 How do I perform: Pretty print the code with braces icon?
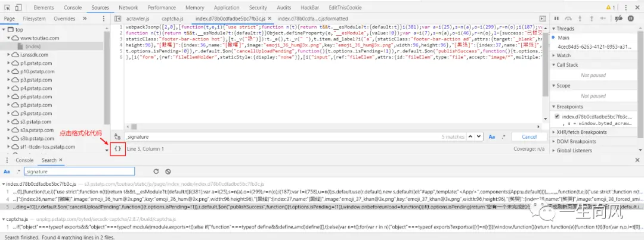click(117, 148)
